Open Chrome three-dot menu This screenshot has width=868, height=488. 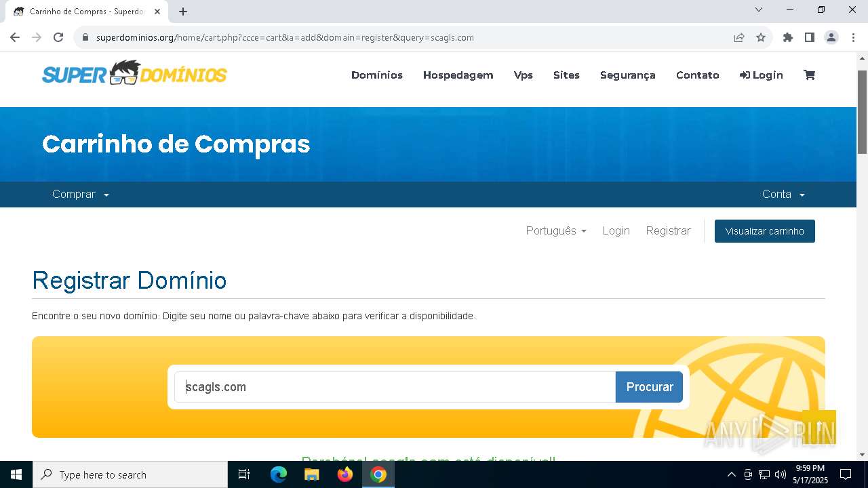[x=853, y=37]
